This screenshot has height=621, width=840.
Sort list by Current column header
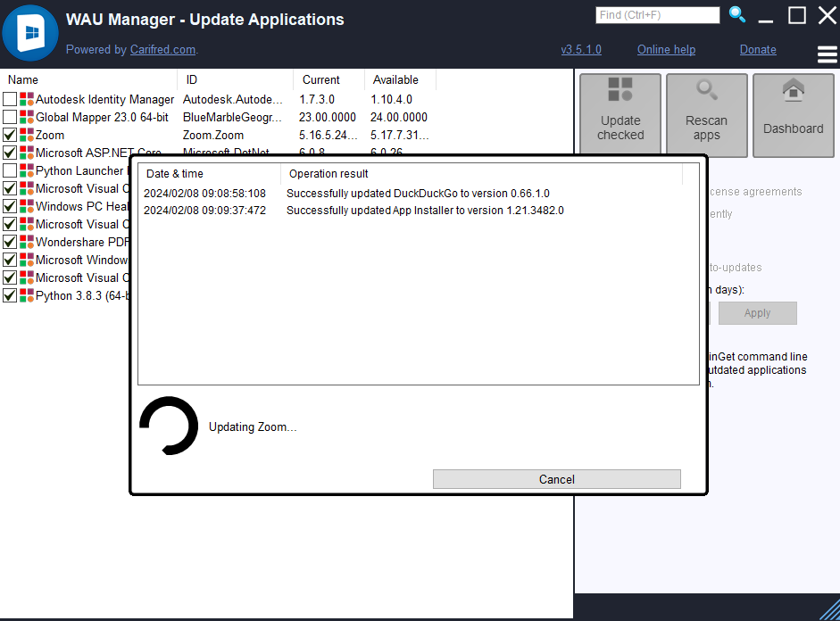(x=329, y=79)
